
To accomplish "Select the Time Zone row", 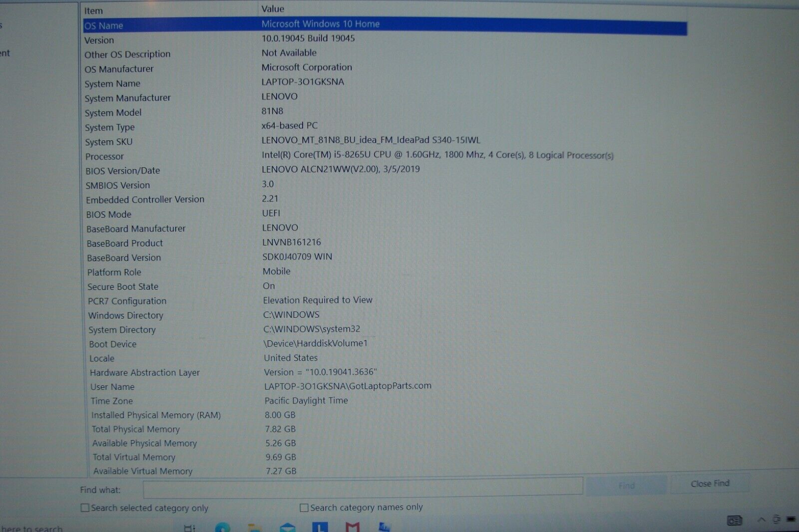I will coord(385,401).
